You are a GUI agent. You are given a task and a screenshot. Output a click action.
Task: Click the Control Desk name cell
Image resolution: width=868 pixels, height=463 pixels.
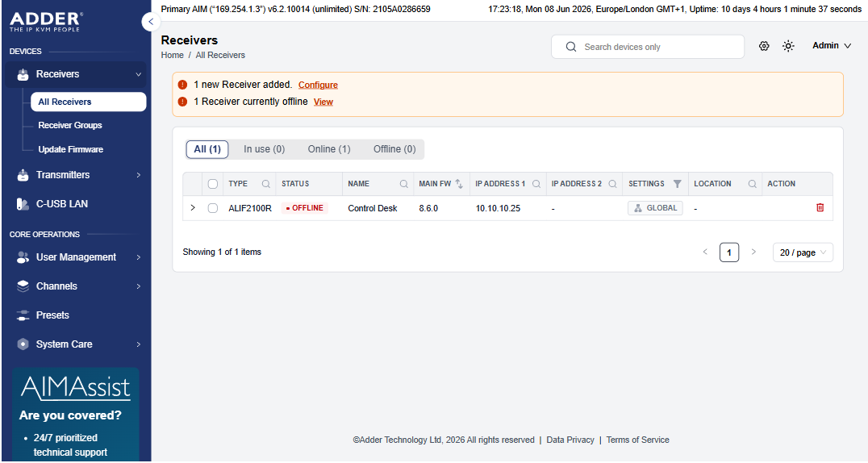(x=373, y=209)
